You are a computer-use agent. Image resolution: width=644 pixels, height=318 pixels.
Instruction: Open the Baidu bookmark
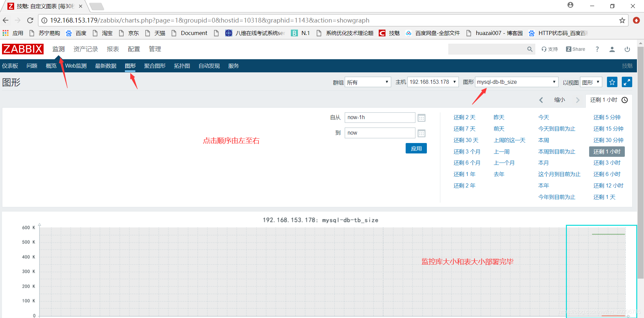(x=76, y=33)
